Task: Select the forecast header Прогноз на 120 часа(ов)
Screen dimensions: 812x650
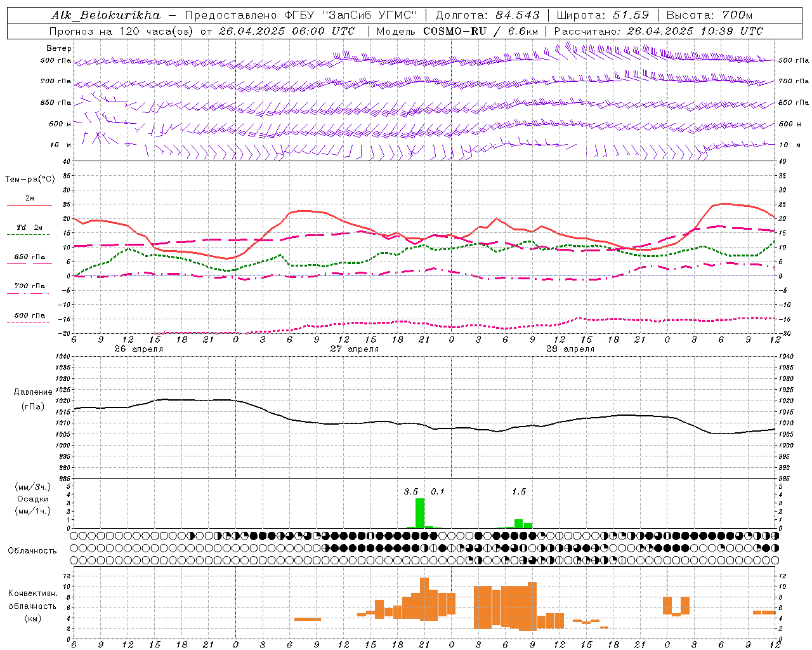Action: 122,31
